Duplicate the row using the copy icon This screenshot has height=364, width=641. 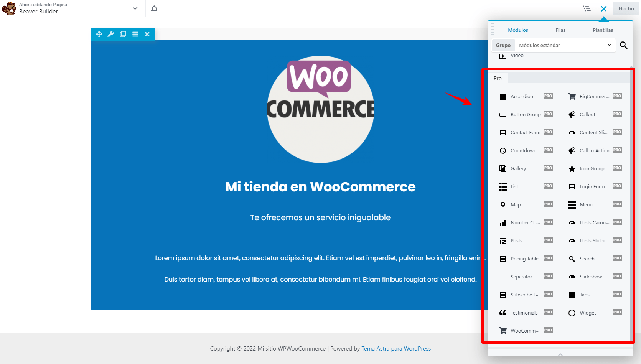(x=123, y=34)
